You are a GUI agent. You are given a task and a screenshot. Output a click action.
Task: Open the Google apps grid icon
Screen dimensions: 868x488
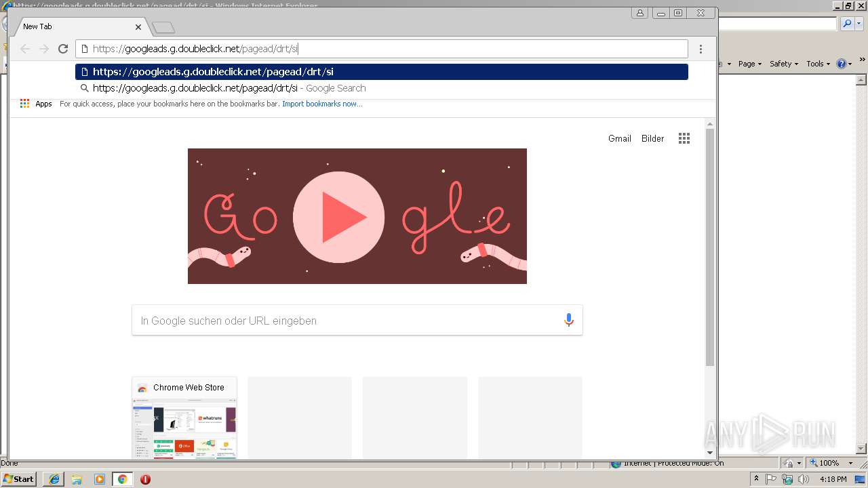pos(684,138)
